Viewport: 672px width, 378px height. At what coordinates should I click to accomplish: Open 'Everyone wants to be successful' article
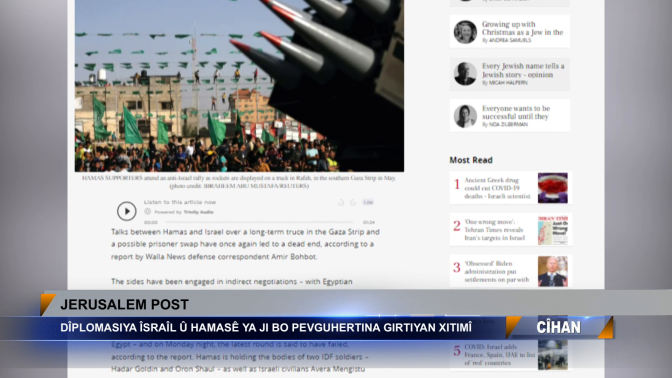[516, 112]
